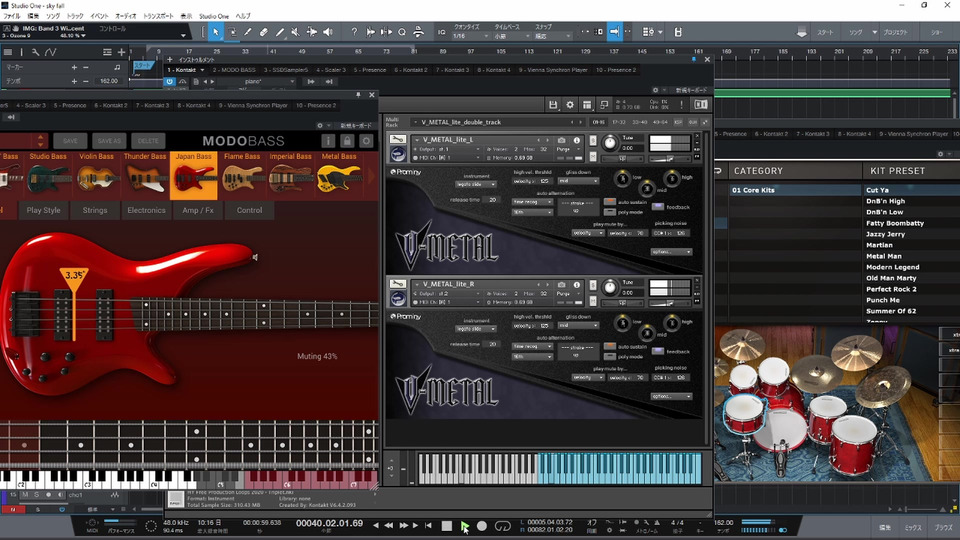Open MODO BASS settings gear icon

pyautogui.click(x=366, y=141)
